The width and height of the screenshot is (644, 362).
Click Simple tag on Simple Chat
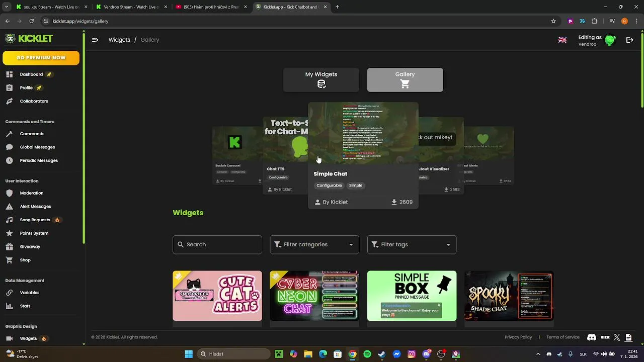(356, 186)
